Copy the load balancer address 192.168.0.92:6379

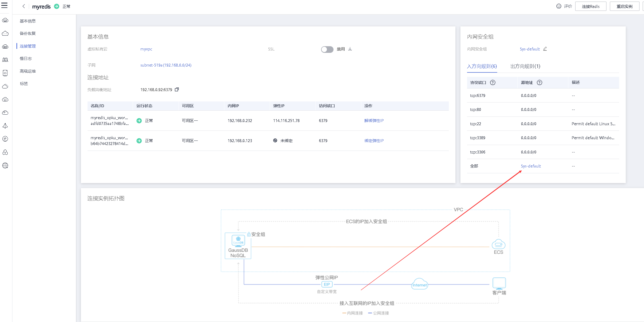[x=177, y=90]
